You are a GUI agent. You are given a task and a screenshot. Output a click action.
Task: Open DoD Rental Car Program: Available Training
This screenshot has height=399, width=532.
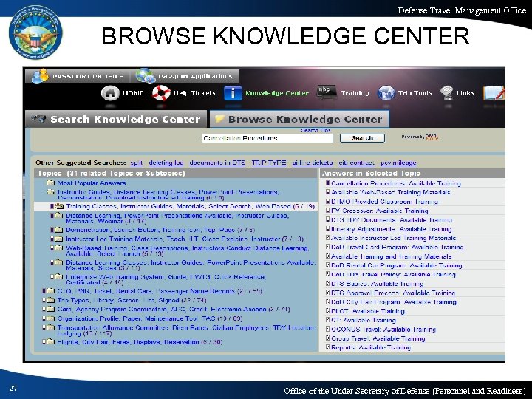(397, 265)
